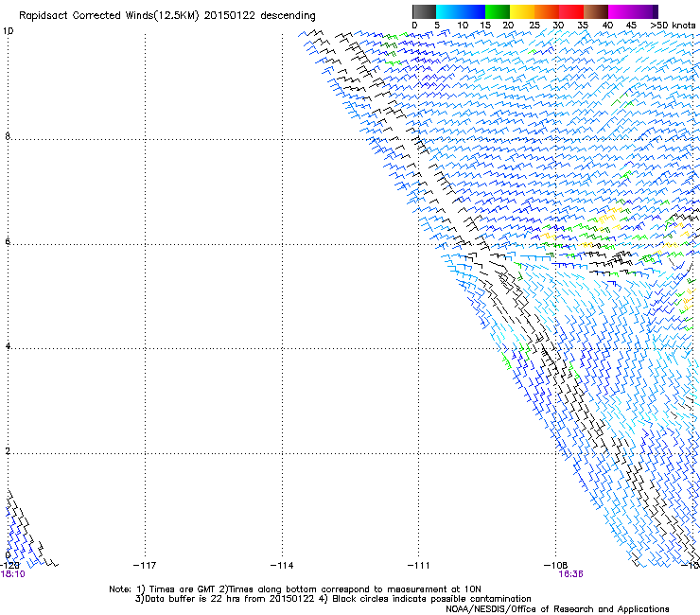Click the latitude axis label '6'

8,241
